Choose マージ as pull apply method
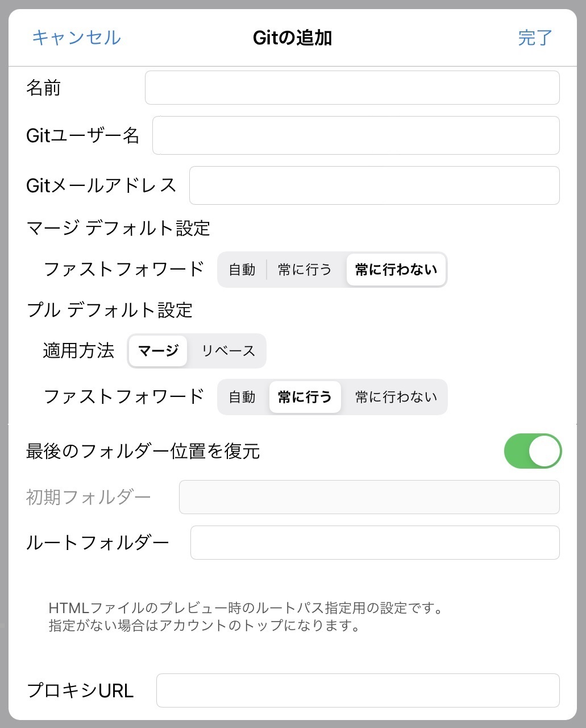This screenshot has height=728, width=586. [157, 351]
